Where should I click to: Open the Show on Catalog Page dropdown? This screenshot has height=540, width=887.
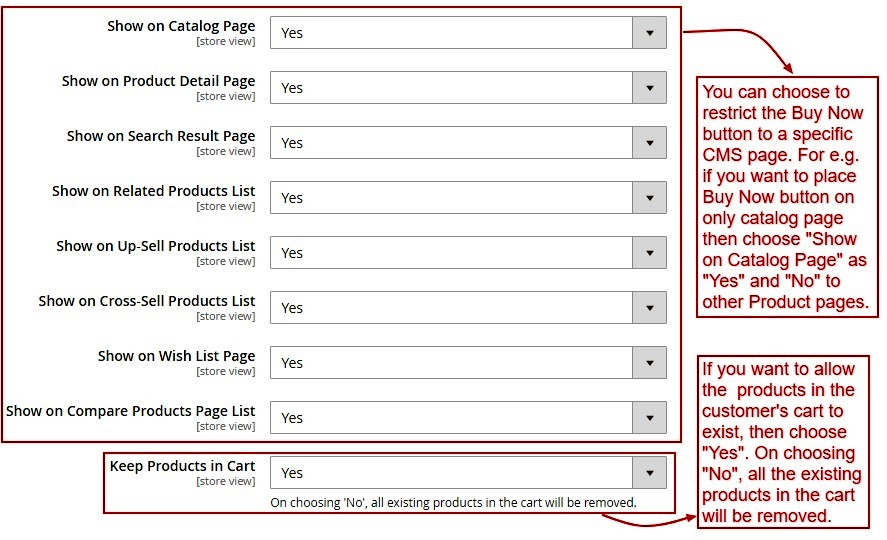(452, 33)
